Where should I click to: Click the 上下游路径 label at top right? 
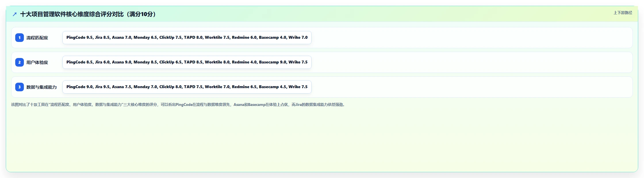[623, 13]
